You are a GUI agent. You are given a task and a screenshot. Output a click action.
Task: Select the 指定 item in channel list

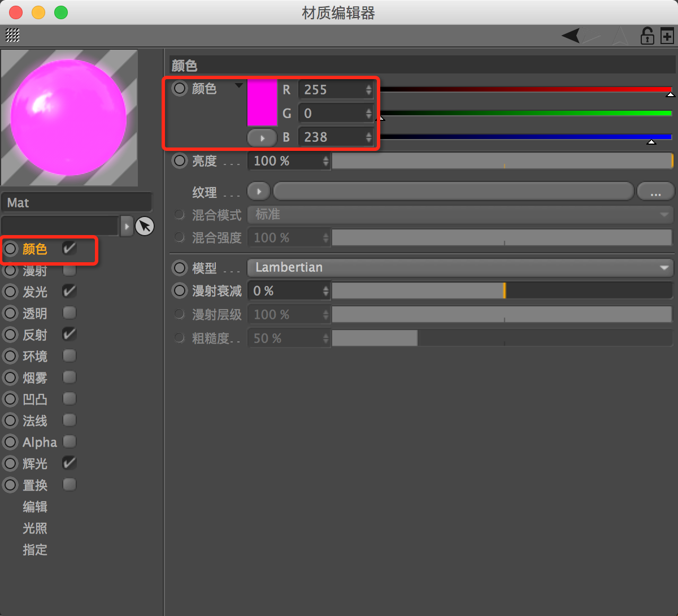click(x=35, y=550)
